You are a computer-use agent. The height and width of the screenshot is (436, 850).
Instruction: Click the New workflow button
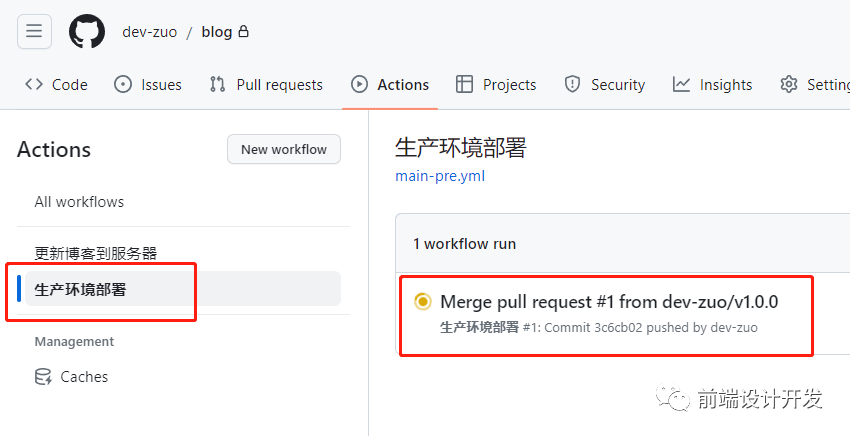click(x=284, y=149)
